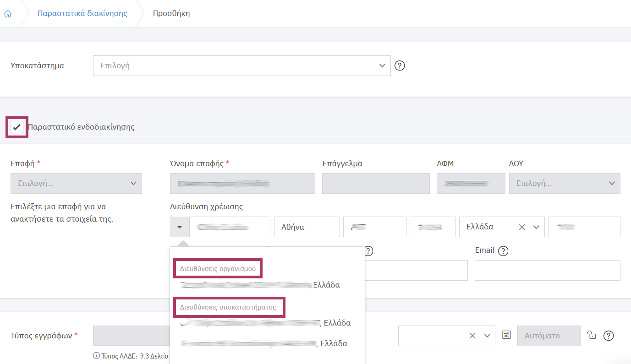Click the Email input field
Image resolution: width=631 pixels, height=364 pixels.
pos(547,270)
